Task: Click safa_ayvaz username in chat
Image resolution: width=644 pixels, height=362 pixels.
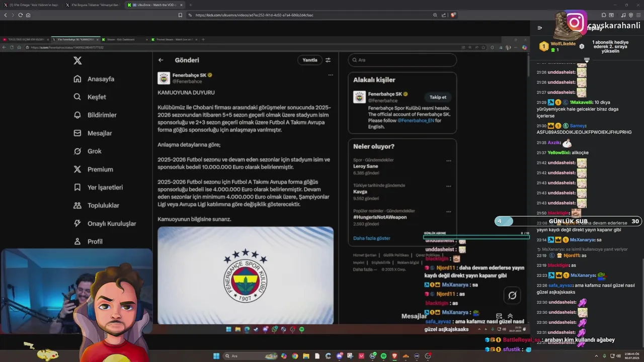Action: [x=560, y=286]
